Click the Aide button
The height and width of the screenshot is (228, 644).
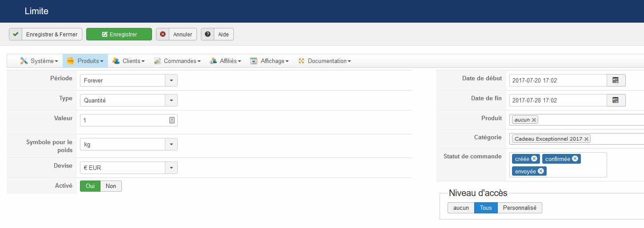(x=217, y=34)
